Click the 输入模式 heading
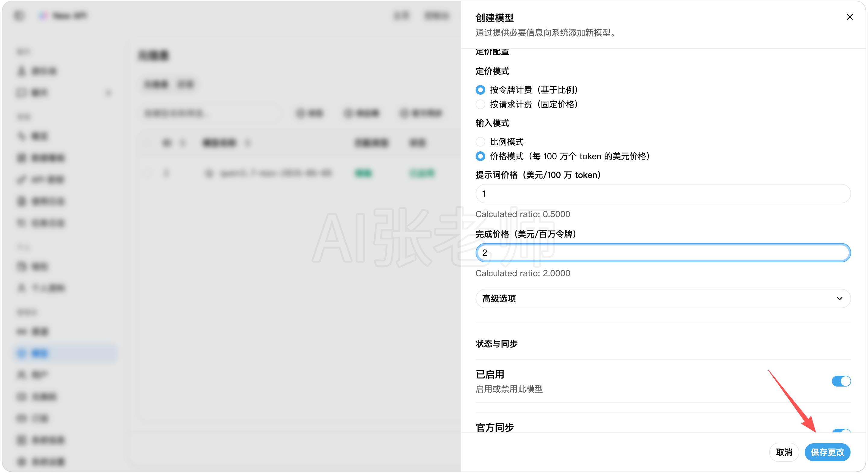 point(492,123)
